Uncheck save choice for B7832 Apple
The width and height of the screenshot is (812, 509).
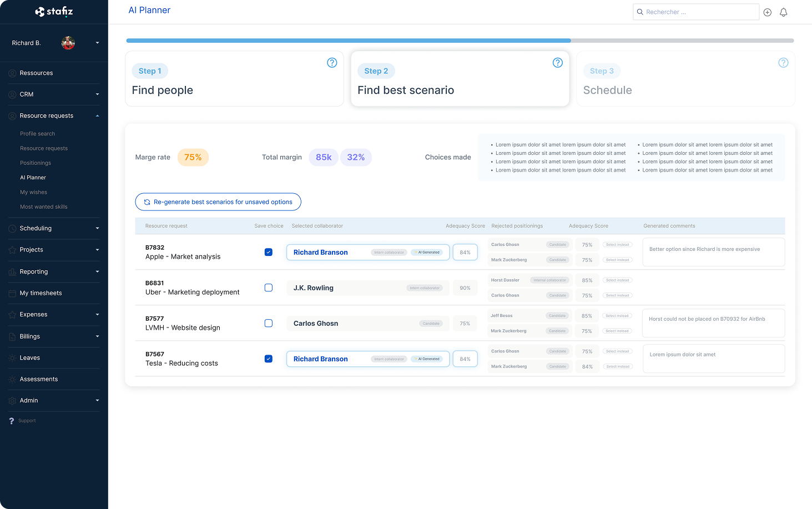pos(269,252)
